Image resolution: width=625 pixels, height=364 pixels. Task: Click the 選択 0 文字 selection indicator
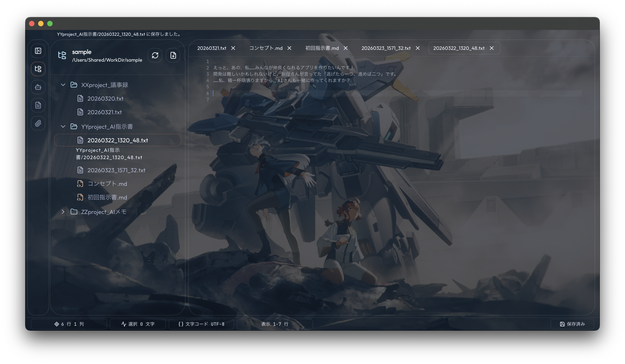138,324
